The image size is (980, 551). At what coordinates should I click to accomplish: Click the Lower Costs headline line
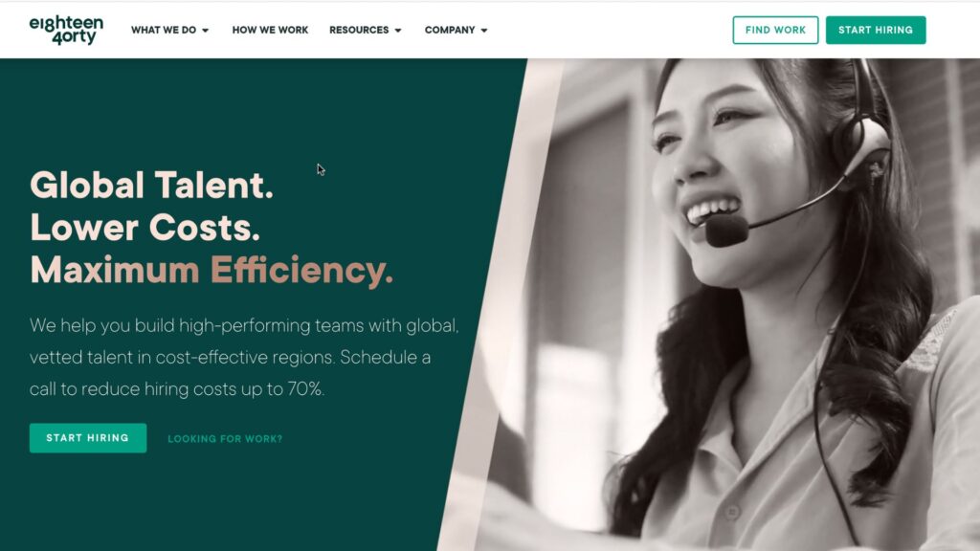click(145, 227)
